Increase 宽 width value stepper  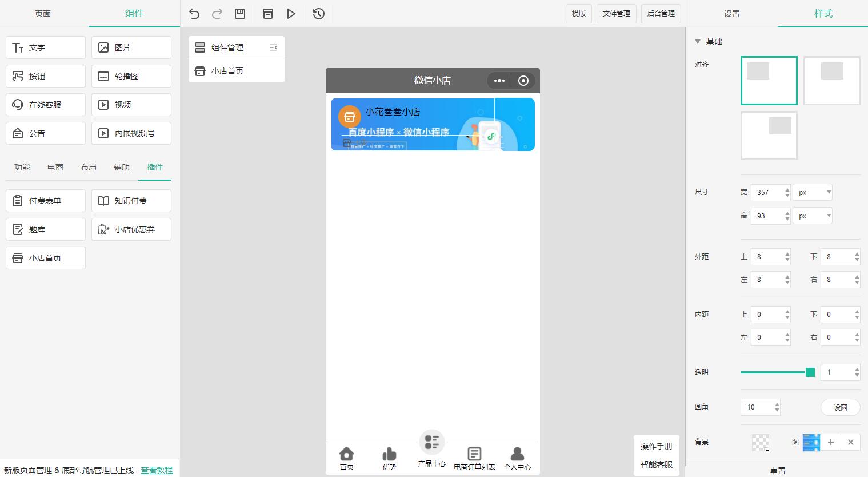787,189
